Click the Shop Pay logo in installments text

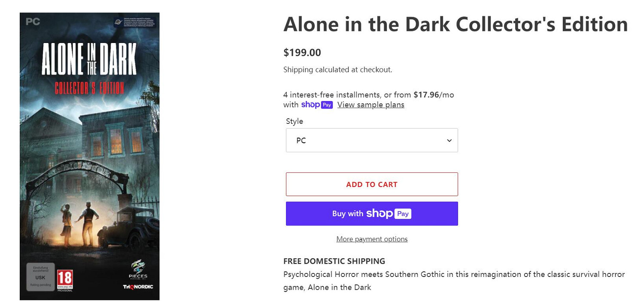[316, 105]
